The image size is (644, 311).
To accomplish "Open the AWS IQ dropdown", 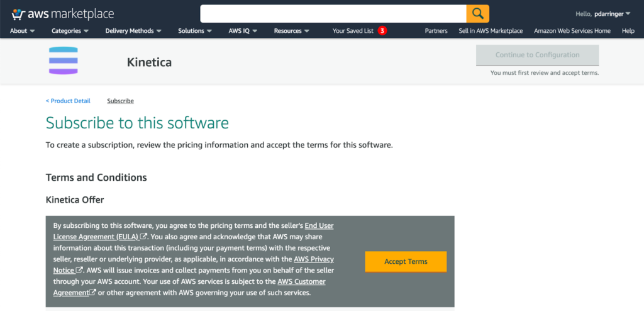I will (243, 31).
